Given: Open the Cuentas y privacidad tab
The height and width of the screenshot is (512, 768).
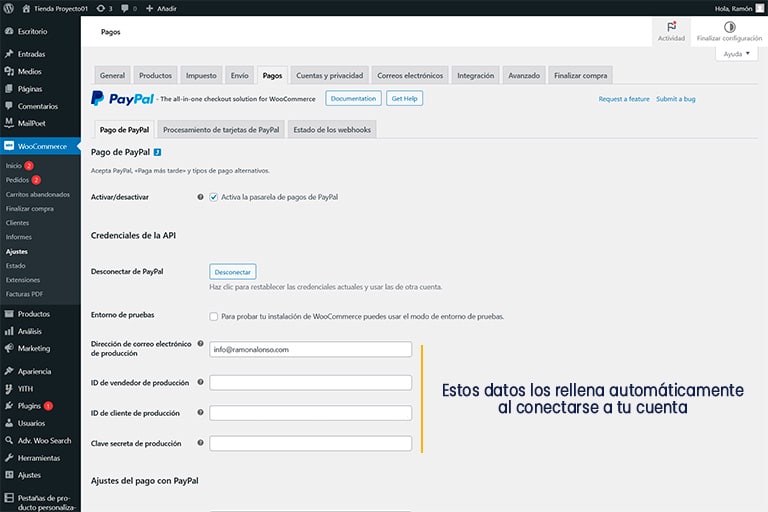Looking at the screenshot, I should 330,75.
